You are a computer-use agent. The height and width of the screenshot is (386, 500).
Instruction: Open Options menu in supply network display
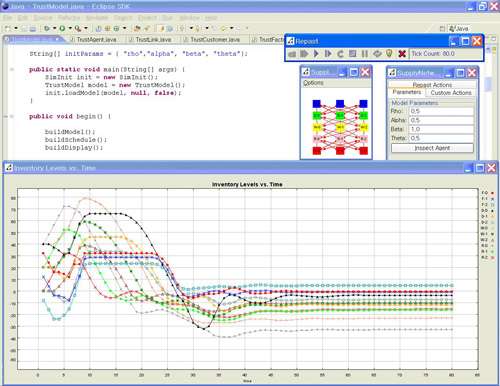coord(313,83)
